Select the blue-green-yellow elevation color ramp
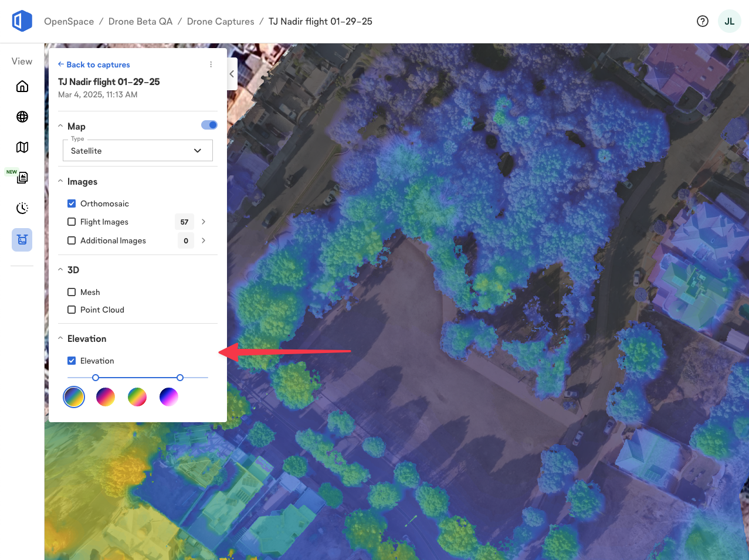 (x=74, y=397)
